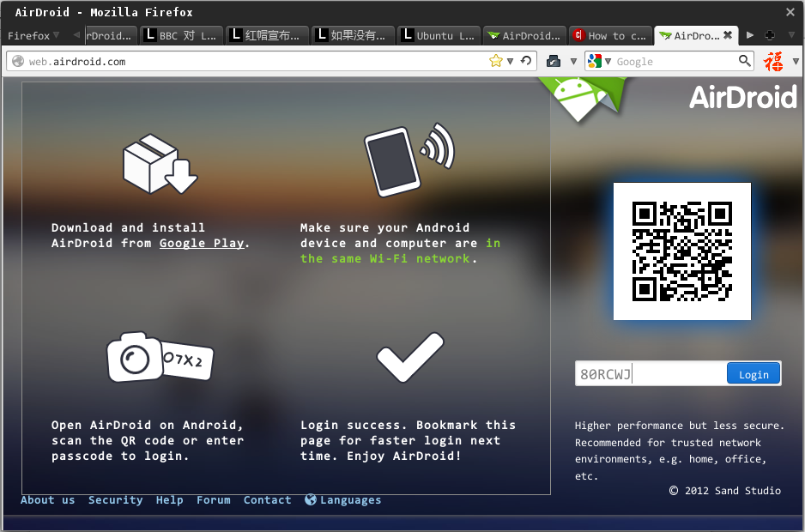Click the AirDroid logo text
The image size is (805, 532).
point(742,97)
